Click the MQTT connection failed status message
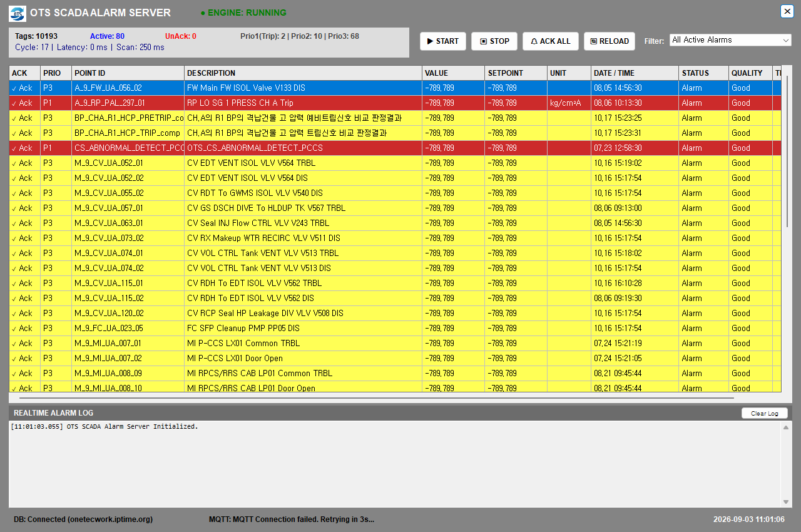The image size is (801, 532). pyautogui.click(x=292, y=519)
